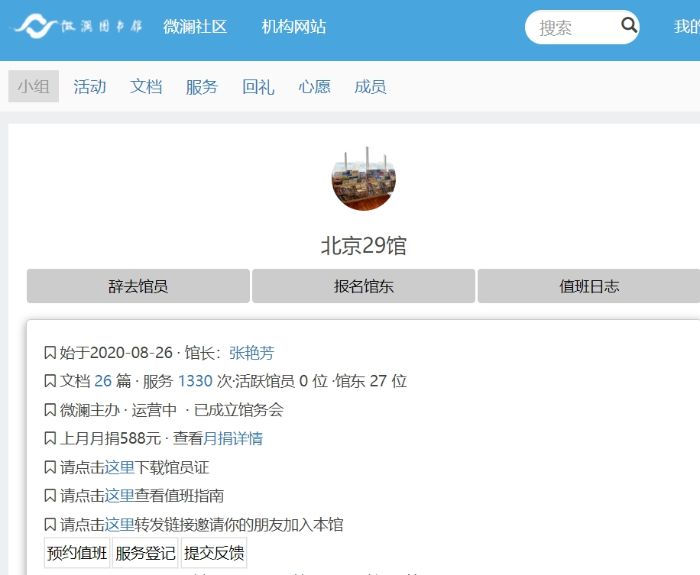This screenshot has height=575, width=700.
Task: Switch to the 活动 tab
Action: (x=90, y=87)
